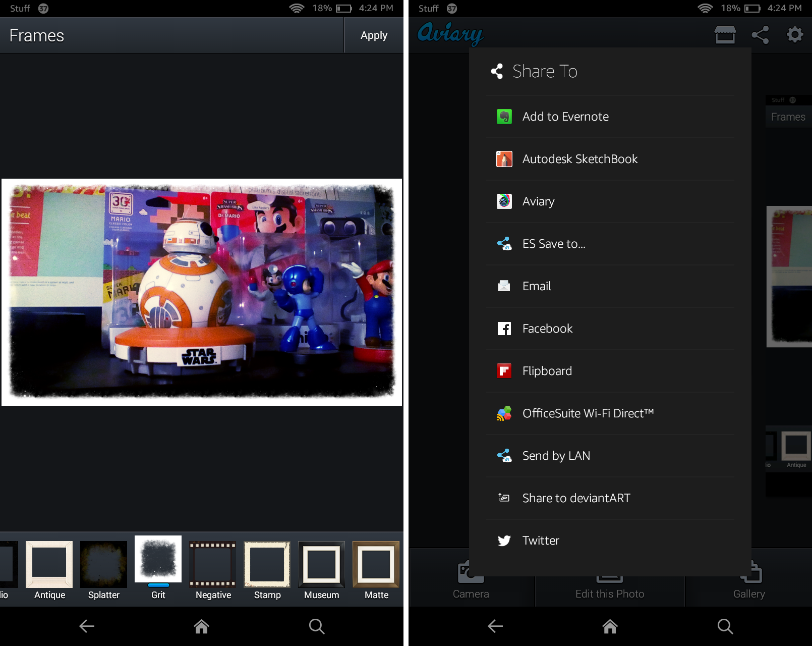Tap the Aviary colorful lens icon
The height and width of the screenshot is (646, 812).
pyautogui.click(x=504, y=201)
